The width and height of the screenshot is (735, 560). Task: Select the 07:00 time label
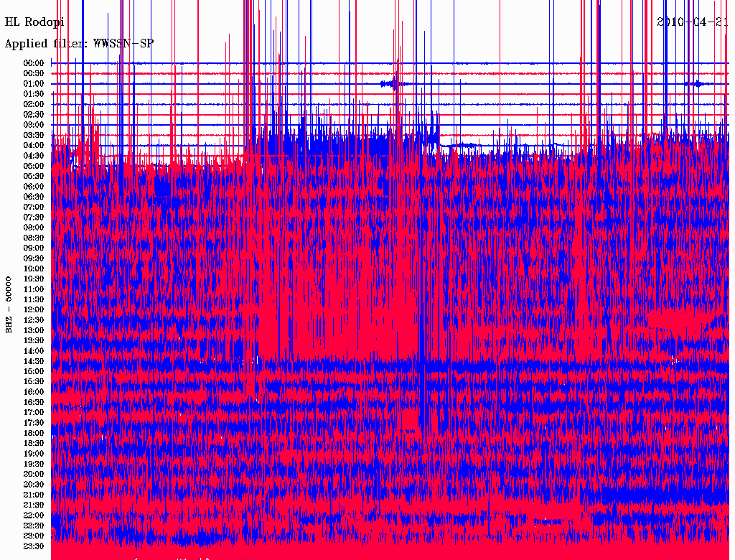pyautogui.click(x=34, y=207)
